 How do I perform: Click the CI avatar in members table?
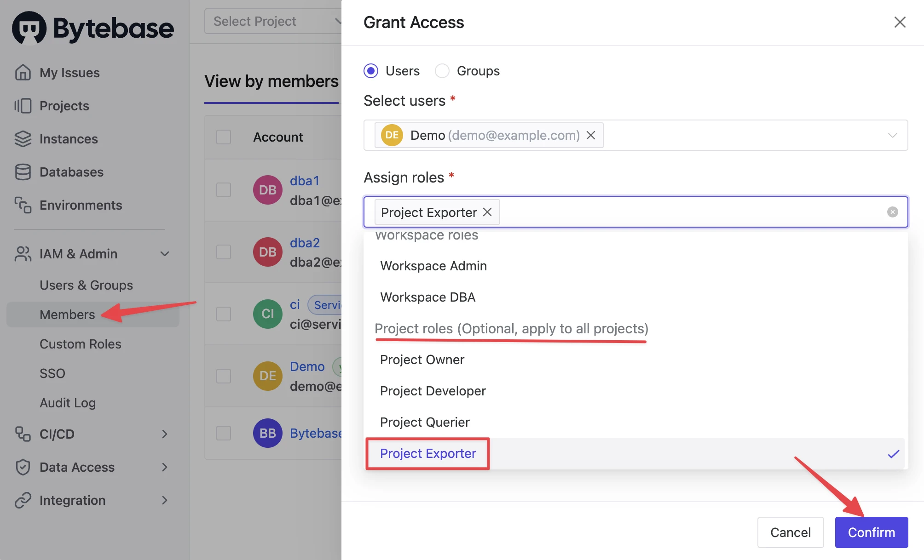click(x=268, y=314)
